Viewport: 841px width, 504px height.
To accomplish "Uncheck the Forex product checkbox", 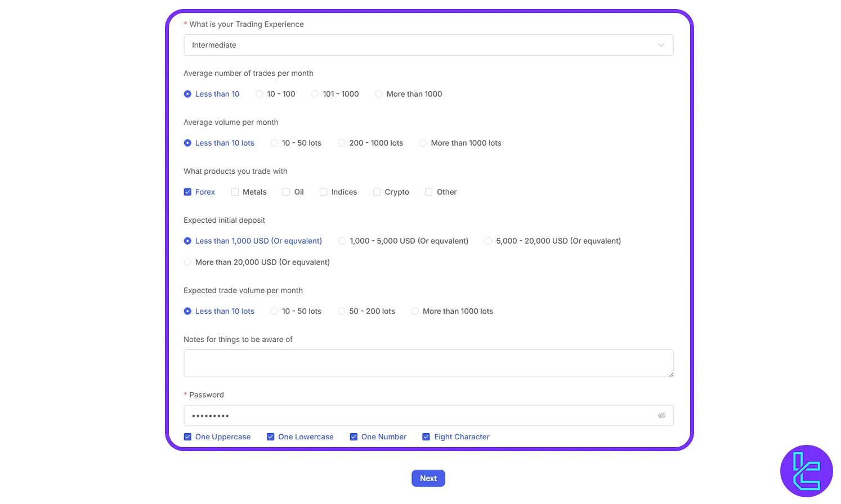I will pos(187,192).
